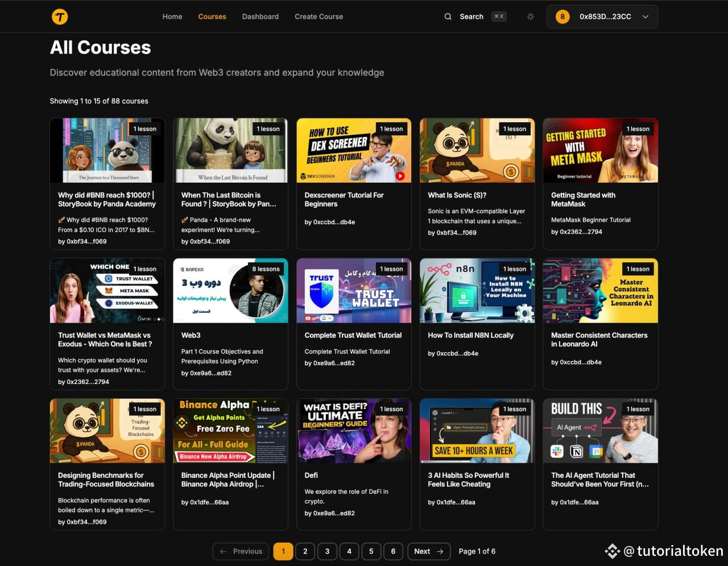The width and height of the screenshot is (728, 566).
Task: Open the Dexscreener Tutorial thumbnail
Action: (x=354, y=150)
